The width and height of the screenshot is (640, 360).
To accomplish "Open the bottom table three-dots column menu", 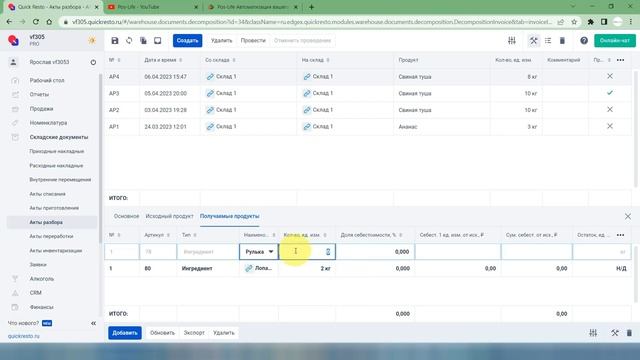I will pos(620,235).
